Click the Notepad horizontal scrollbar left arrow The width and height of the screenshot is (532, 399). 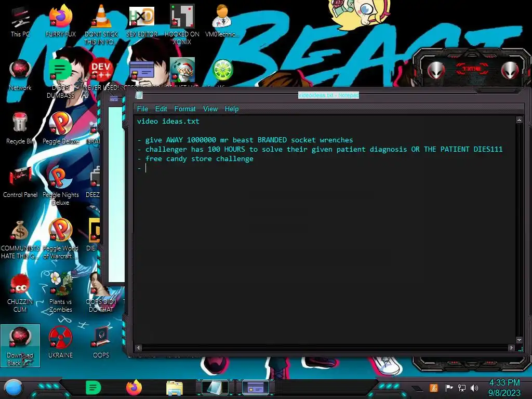[x=138, y=348]
